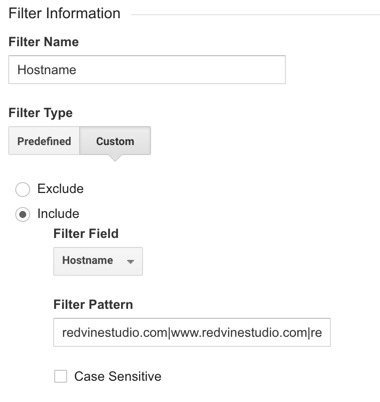Click the pointer triangle beneath Custom tab
This screenshot has height=402, width=380.
tap(115, 158)
